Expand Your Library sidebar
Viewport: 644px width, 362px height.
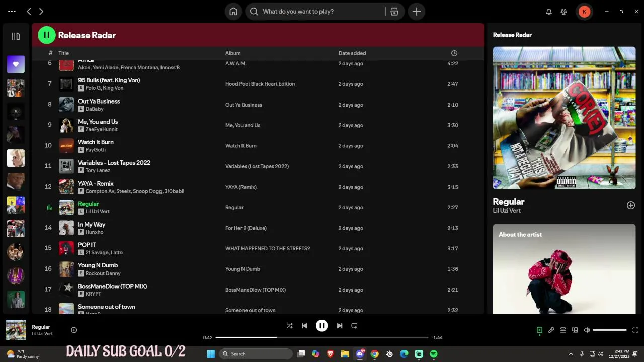[x=16, y=36]
